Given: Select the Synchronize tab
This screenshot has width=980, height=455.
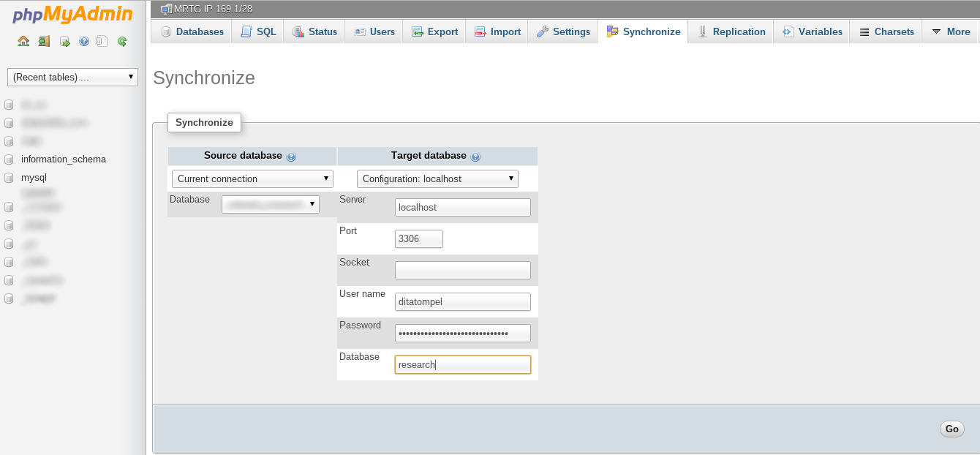Looking at the screenshot, I should 643,31.
